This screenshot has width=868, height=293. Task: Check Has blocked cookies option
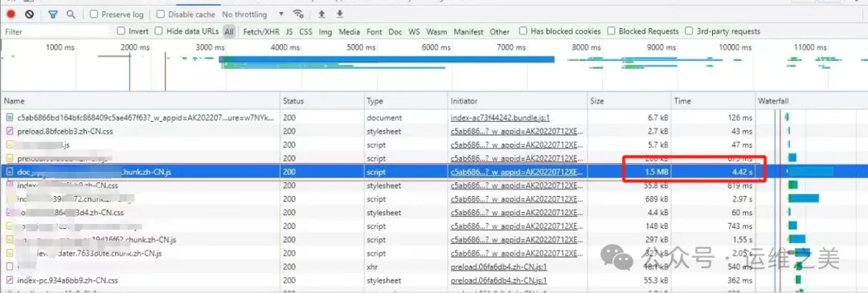point(523,31)
